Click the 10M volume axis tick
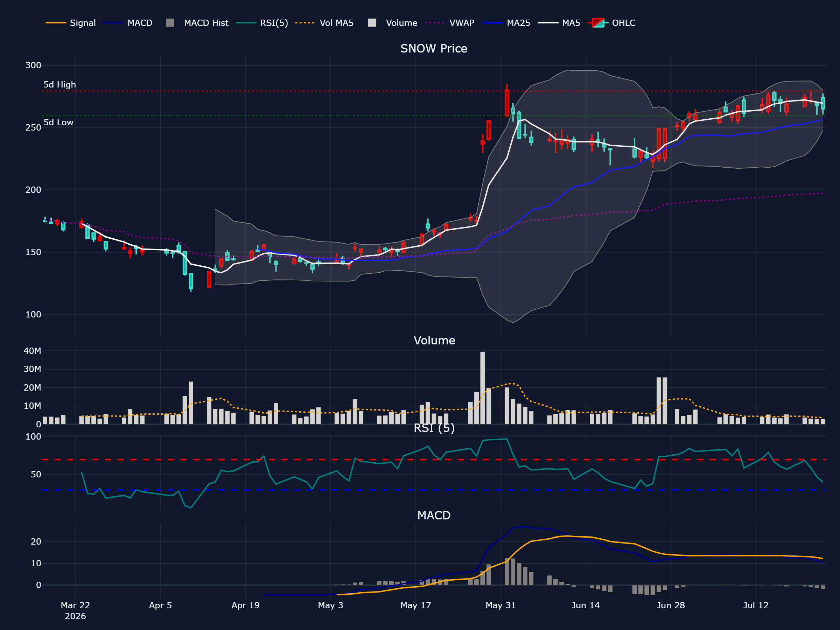Screen dimensions: 840x630 (32, 406)
